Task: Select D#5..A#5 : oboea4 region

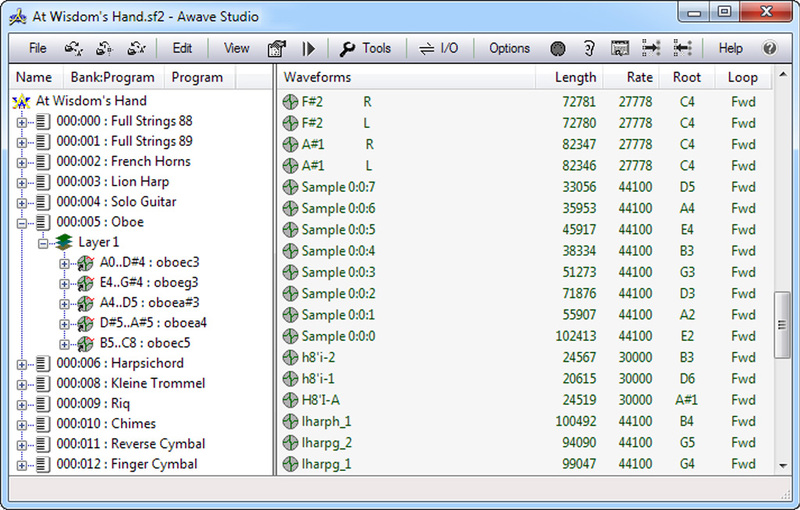Action: pos(153,323)
